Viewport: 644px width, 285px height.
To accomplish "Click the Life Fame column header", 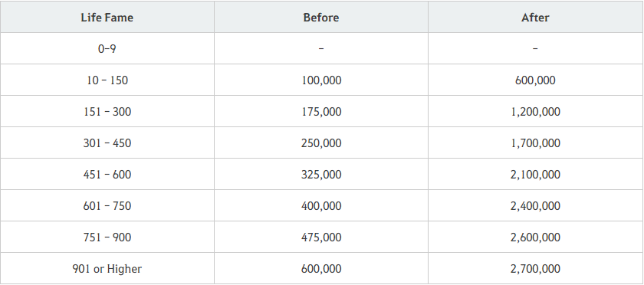I will tap(107, 18).
